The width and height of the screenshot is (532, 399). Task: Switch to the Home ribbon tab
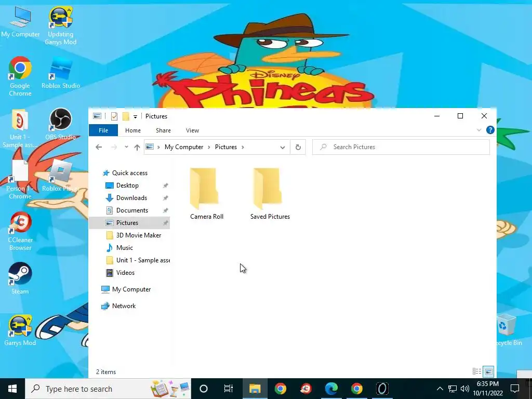pyautogui.click(x=132, y=130)
